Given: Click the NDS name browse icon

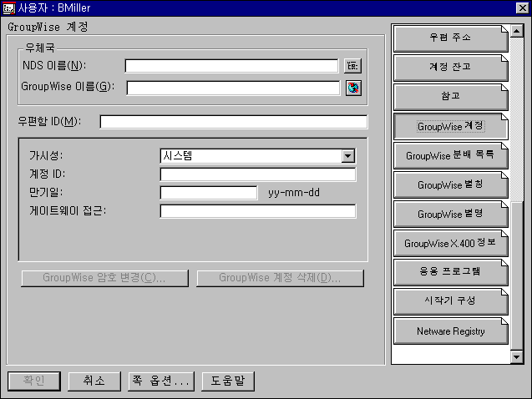Looking at the screenshot, I should tap(352, 65).
